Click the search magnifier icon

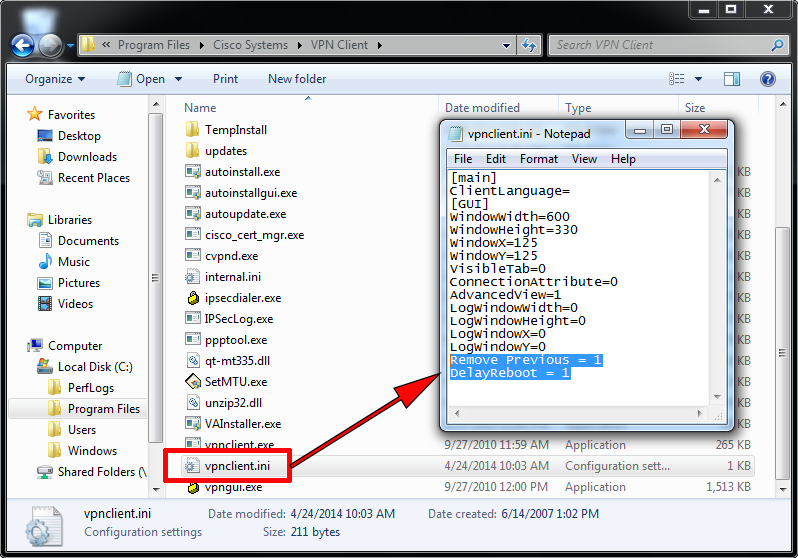click(777, 45)
